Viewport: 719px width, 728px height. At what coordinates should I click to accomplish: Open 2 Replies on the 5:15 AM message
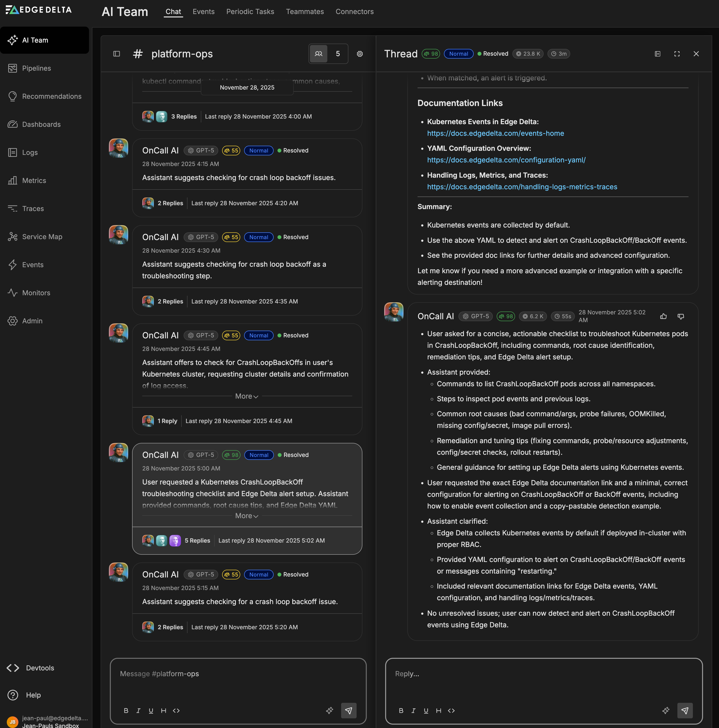tap(170, 627)
